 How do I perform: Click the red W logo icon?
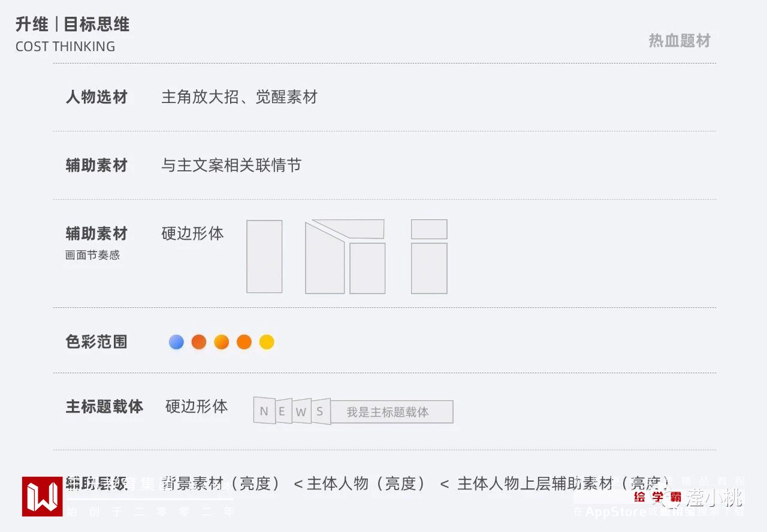pyautogui.click(x=42, y=496)
